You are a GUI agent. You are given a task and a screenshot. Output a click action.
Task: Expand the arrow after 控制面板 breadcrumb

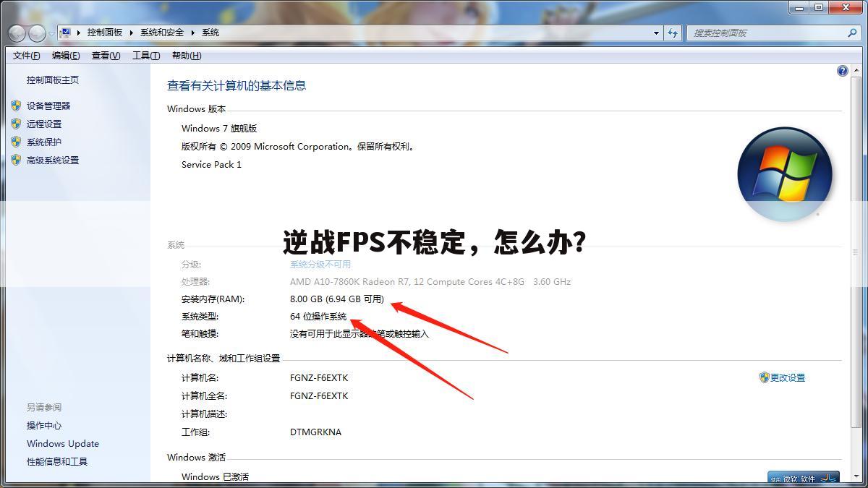coord(132,33)
